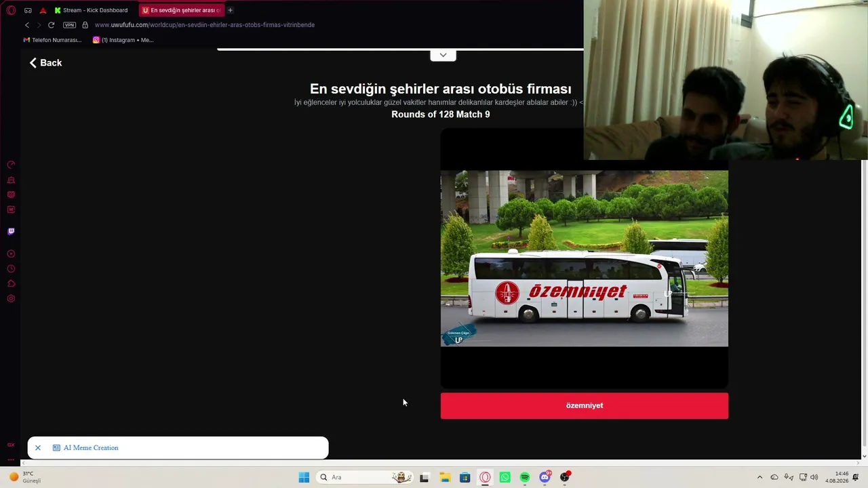This screenshot has width=868, height=488.
Task: Close the AI Meme Creation banner
Action: (x=38, y=448)
